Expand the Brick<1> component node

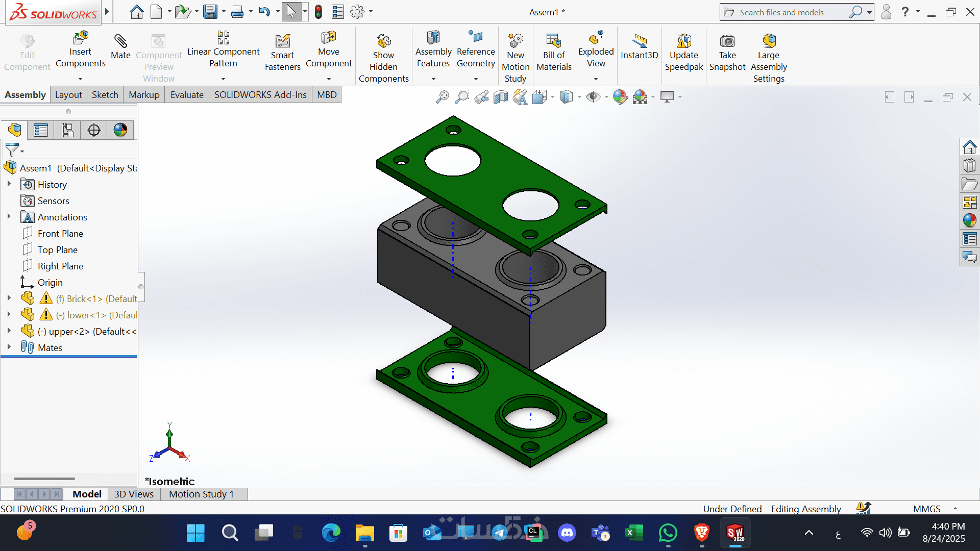tap(9, 298)
